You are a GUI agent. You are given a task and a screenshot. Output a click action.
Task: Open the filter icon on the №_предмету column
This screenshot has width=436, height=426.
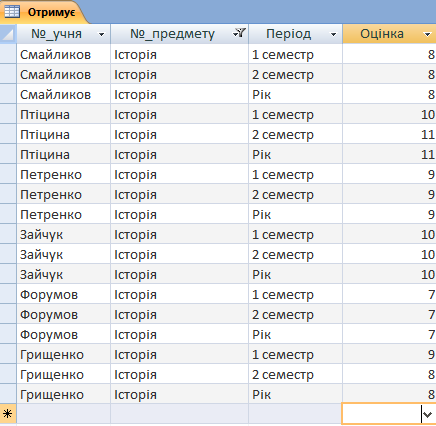(239, 33)
